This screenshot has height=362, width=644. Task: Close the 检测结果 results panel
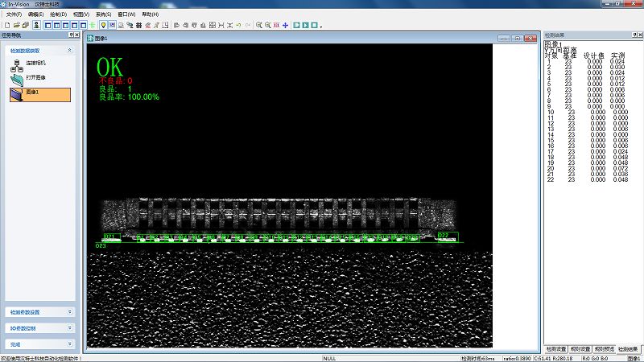[x=639, y=35]
